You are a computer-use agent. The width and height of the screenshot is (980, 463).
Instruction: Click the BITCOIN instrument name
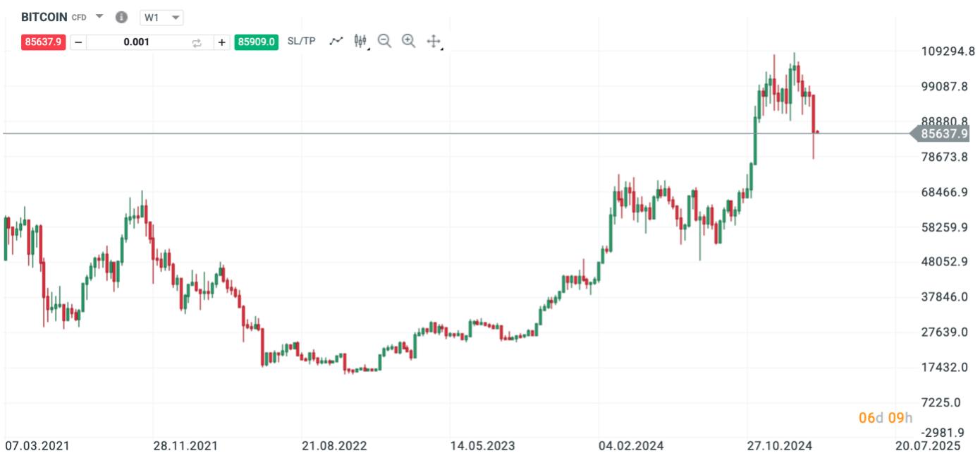pyautogui.click(x=44, y=17)
